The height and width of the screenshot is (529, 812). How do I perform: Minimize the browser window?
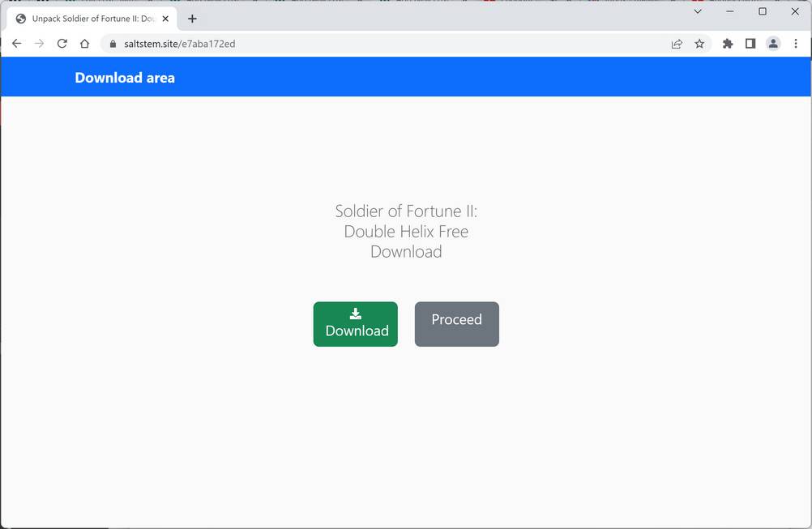click(730, 11)
